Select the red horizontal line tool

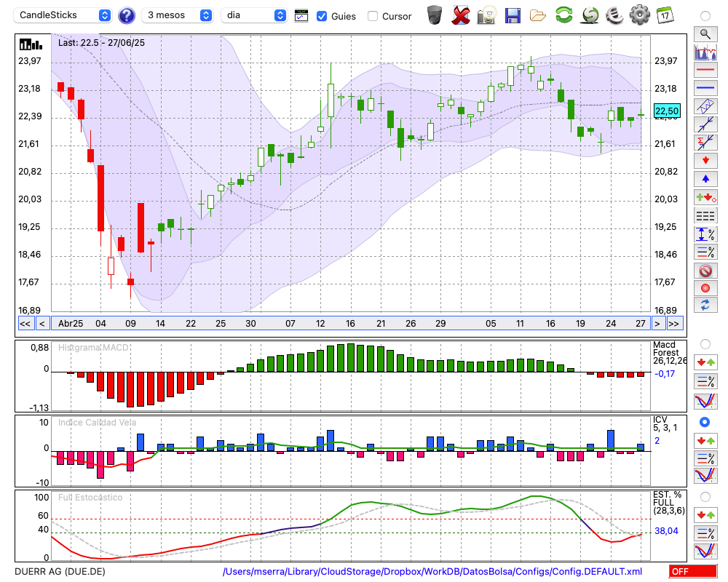coord(705,70)
